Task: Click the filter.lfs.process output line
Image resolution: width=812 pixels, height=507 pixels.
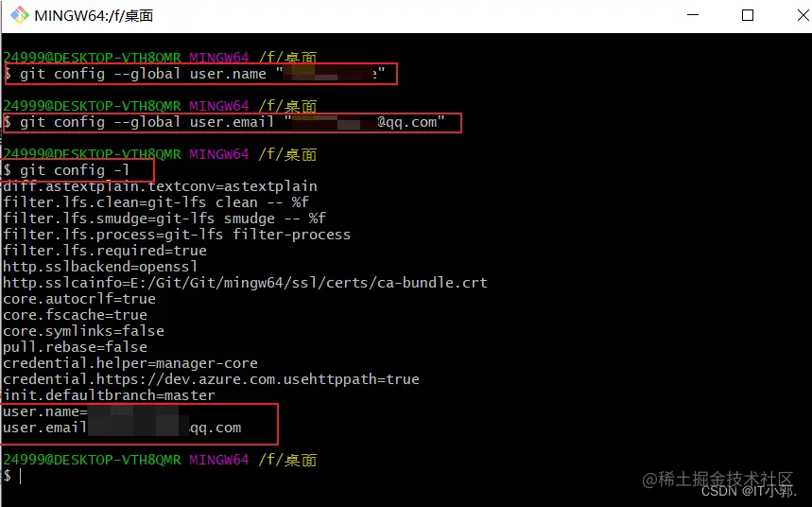Action: (x=177, y=235)
